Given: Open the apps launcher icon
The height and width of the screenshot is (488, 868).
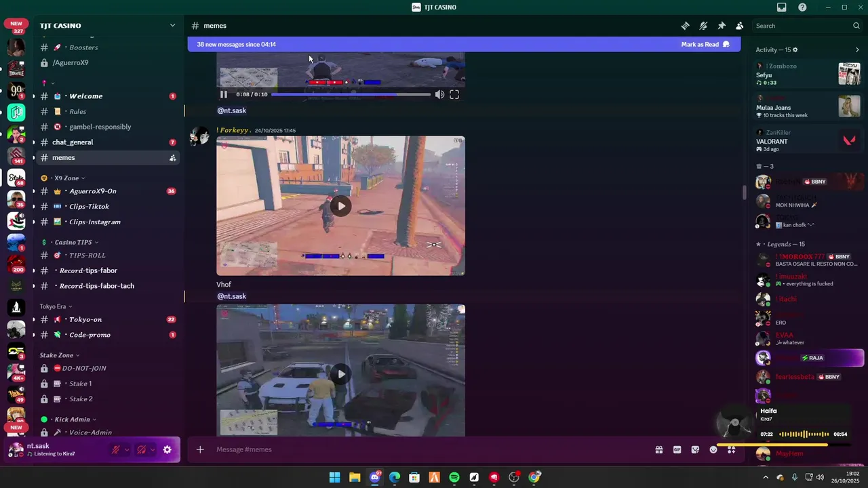Looking at the screenshot, I should click(731, 449).
